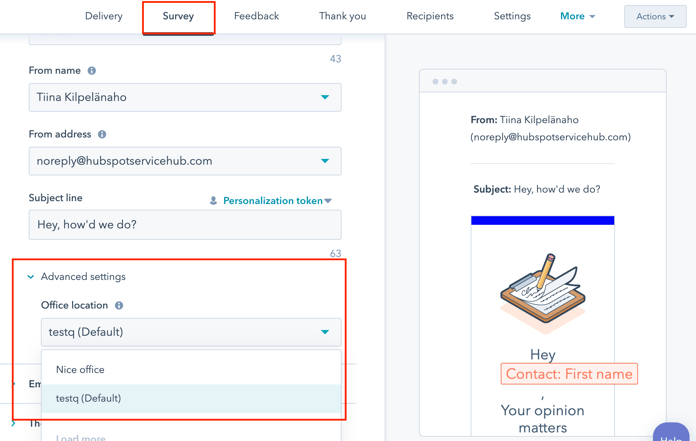The image size is (696, 441).
Task: Open the From address info tooltip icon
Action: click(102, 134)
